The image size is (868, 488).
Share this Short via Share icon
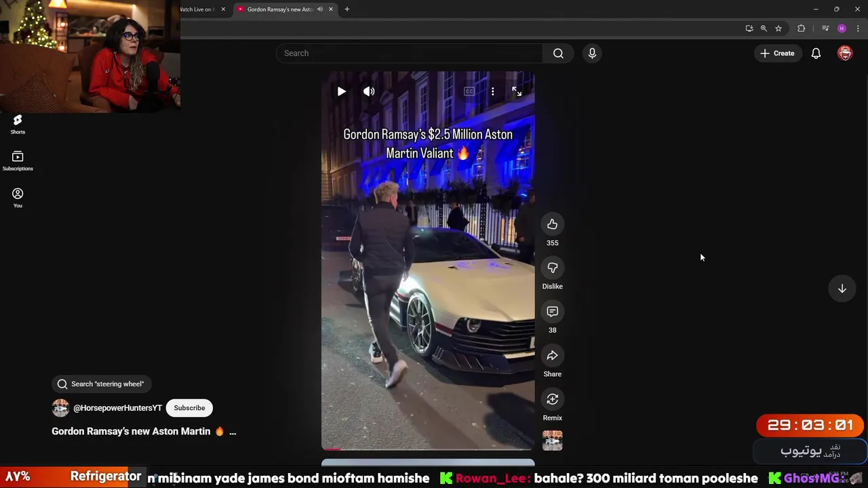[553, 356]
